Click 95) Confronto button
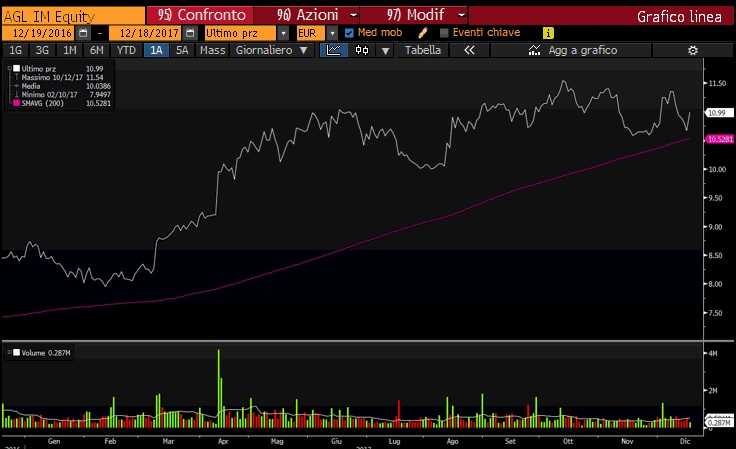The height and width of the screenshot is (449, 736). pos(200,15)
